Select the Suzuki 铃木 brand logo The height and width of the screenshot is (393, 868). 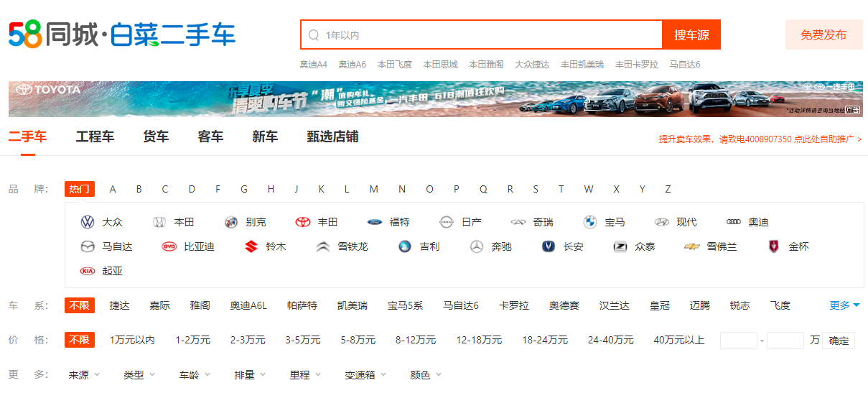pos(251,246)
